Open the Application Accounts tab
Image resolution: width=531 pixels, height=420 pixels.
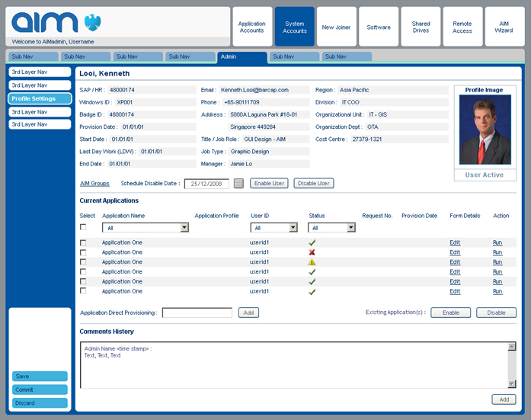[x=251, y=27]
